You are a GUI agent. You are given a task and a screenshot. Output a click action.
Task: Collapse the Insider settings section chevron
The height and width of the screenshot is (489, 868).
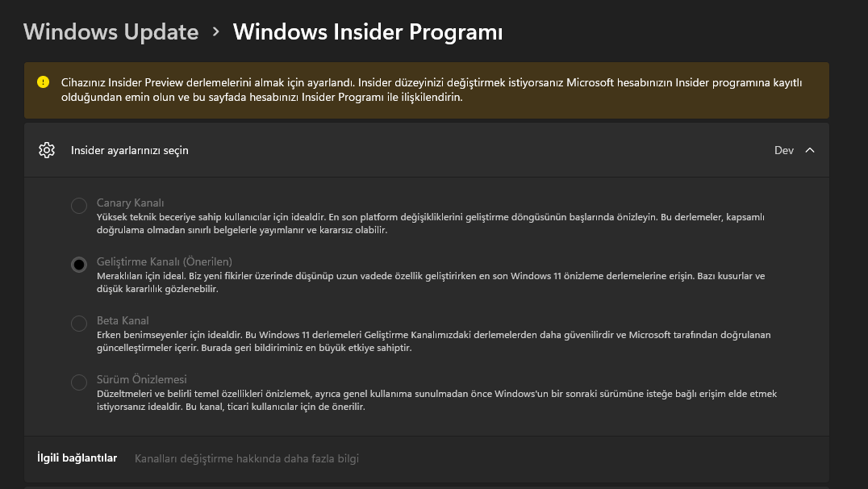pos(810,150)
